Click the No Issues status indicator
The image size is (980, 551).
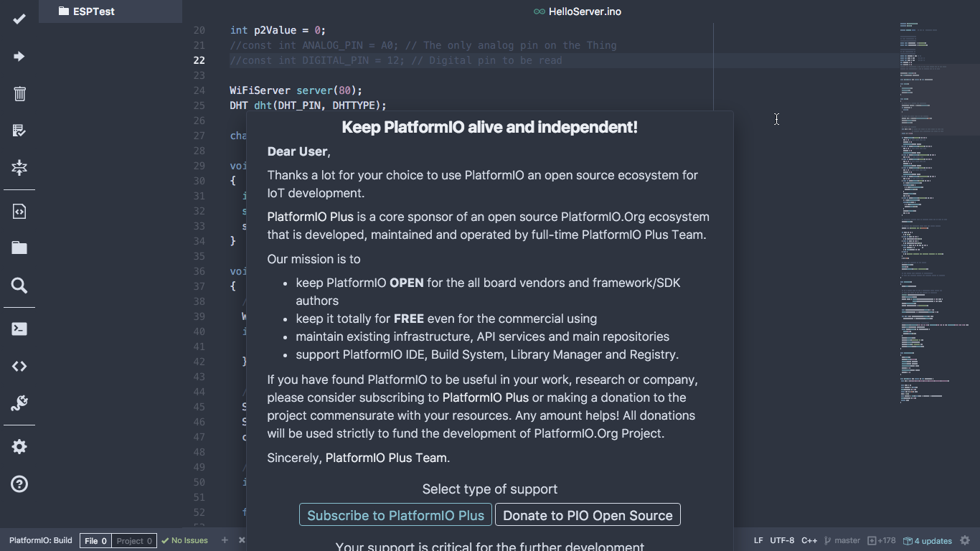185,541
